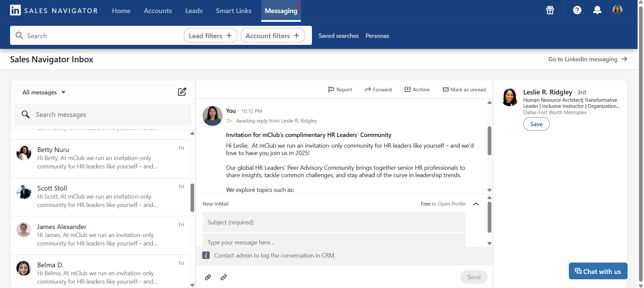This screenshot has height=288, width=644.
Task: Open Scott Stoll's conversation
Action: pos(100,197)
